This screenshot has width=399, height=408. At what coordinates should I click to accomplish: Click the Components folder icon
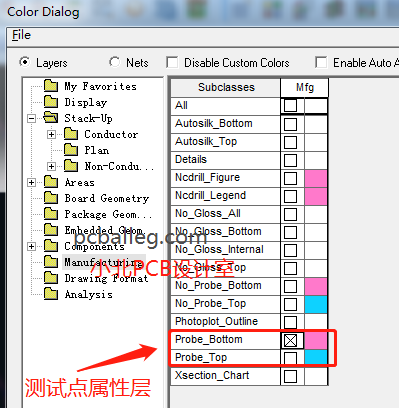click(x=51, y=246)
